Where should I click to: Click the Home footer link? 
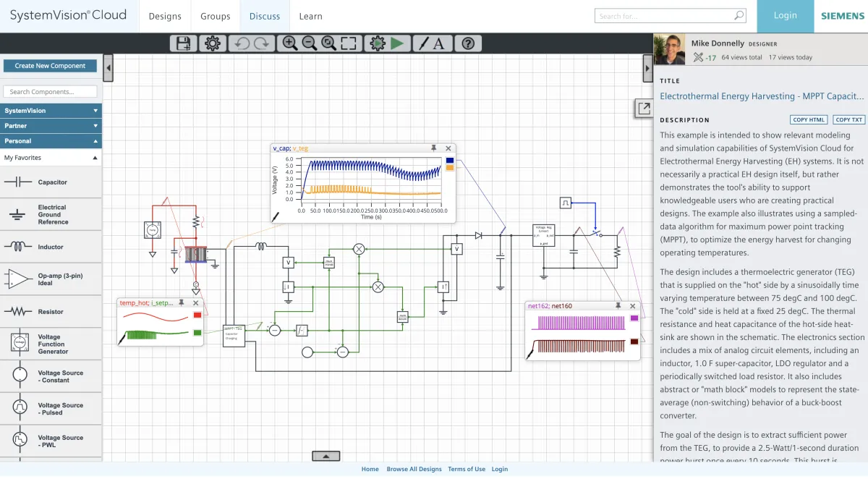coord(370,469)
